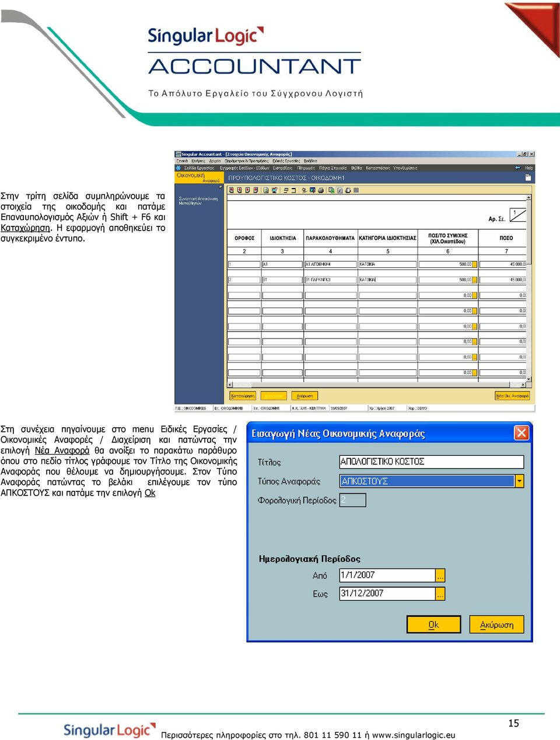Screen dimensions: 560x740
Task: Open the Ειδικές Εργασίες menu
Action: click(286, 161)
